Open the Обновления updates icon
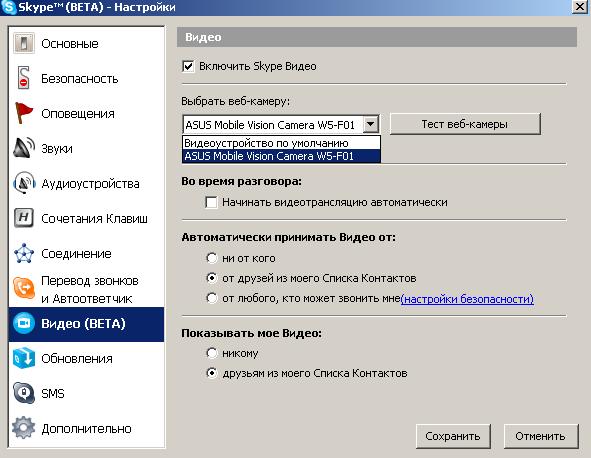Image resolution: width=591 pixels, height=458 pixels. (24, 358)
